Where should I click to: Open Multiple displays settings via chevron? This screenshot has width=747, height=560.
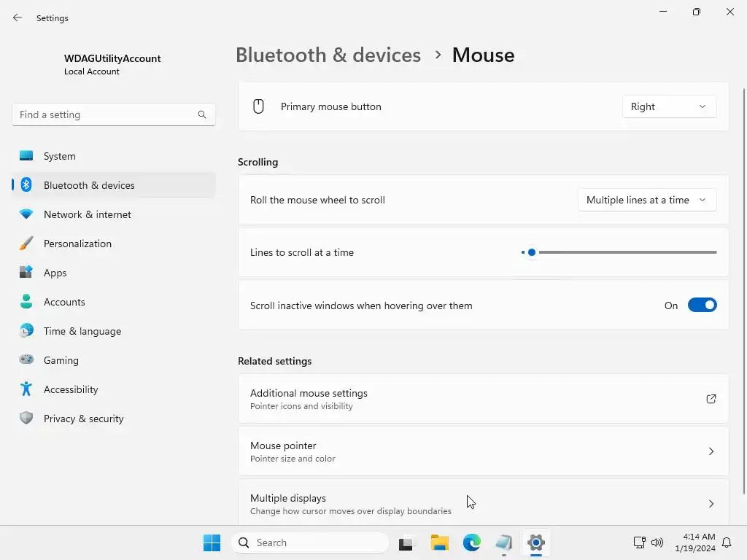pyautogui.click(x=711, y=504)
